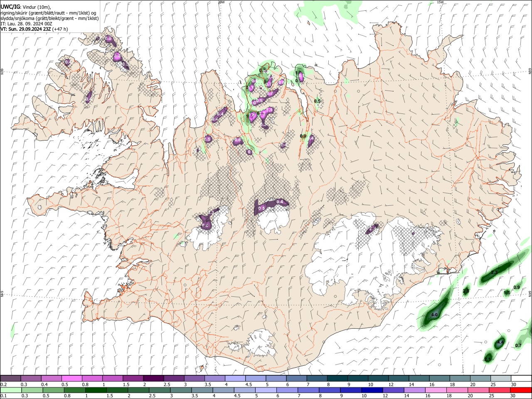Image resolution: width=532 pixels, height=399 pixels.
Task: Click the black "0.5" value in north Iceland
Action: (318, 101)
